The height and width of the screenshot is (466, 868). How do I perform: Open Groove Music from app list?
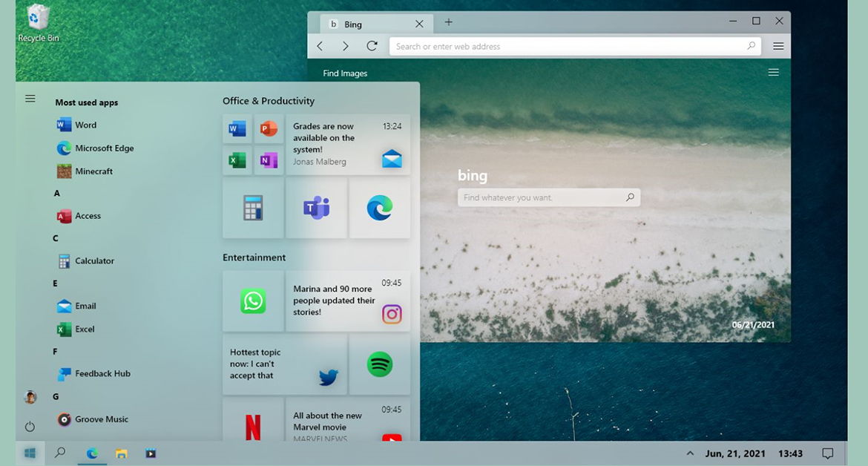click(x=101, y=419)
